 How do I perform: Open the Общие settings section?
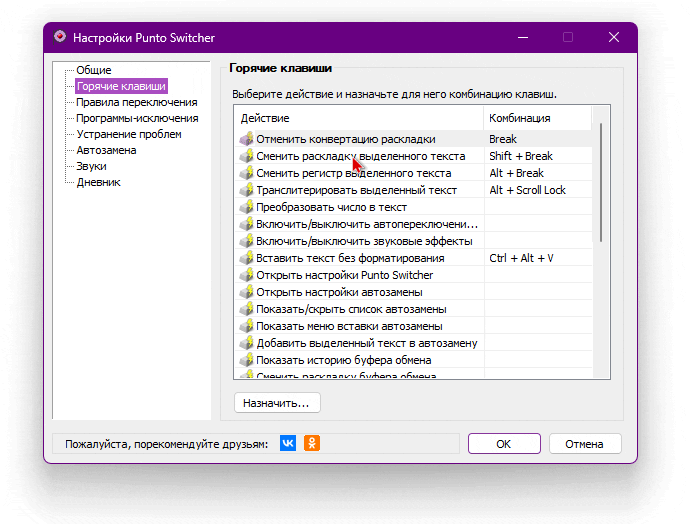coord(94,70)
